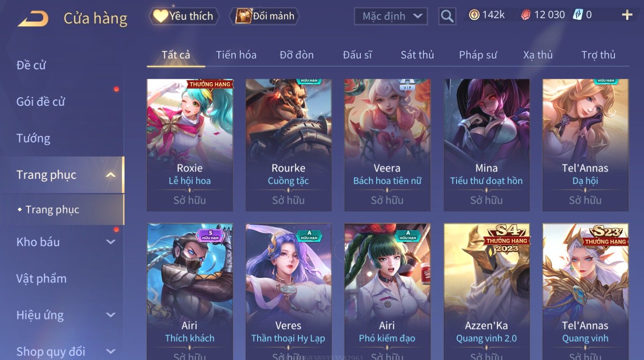Tap the plus icon to add currency
Image resolution: width=644 pixels, height=360 pixels.
(x=627, y=15)
